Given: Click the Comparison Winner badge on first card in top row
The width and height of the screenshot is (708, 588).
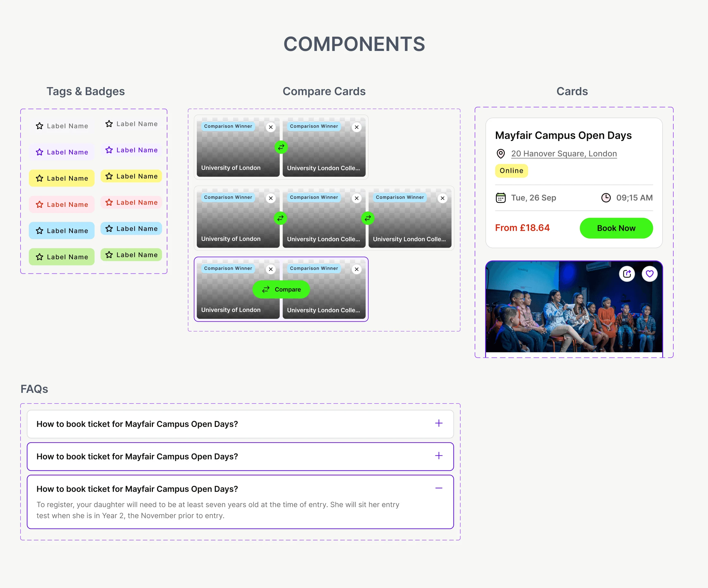Looking at the screenshot, I should [228, 126].
